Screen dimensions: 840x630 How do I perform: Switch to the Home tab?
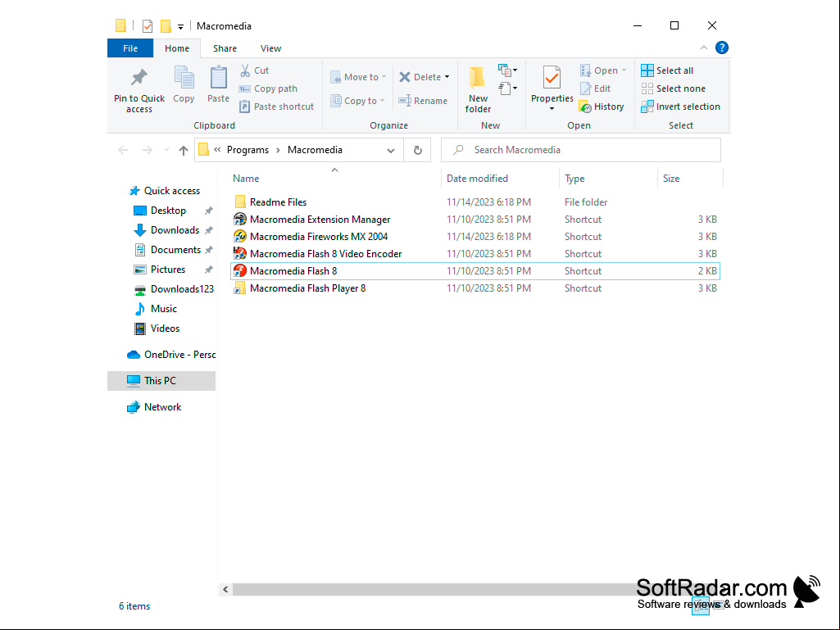coord(177,48)
